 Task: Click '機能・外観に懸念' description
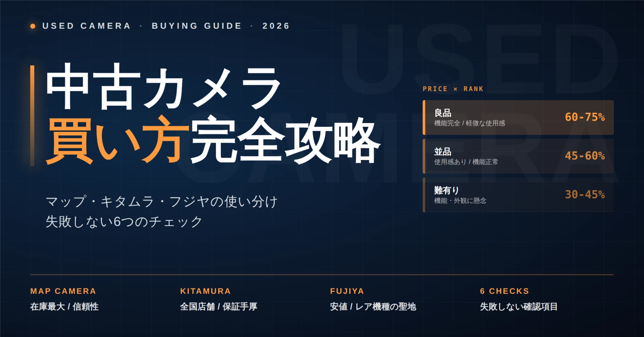point(460,201)
